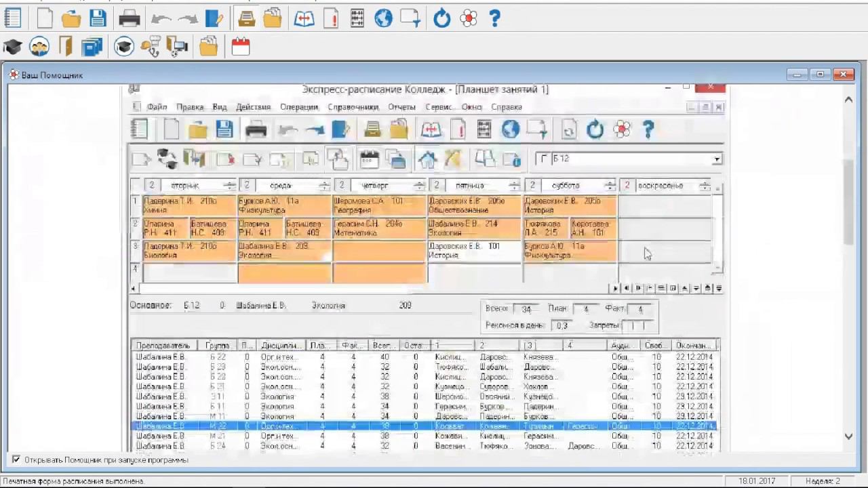This screenshot has width=868, height=488.
Task: Click the brown door icon in second toolbar row
Action: (x=66, y=47)
